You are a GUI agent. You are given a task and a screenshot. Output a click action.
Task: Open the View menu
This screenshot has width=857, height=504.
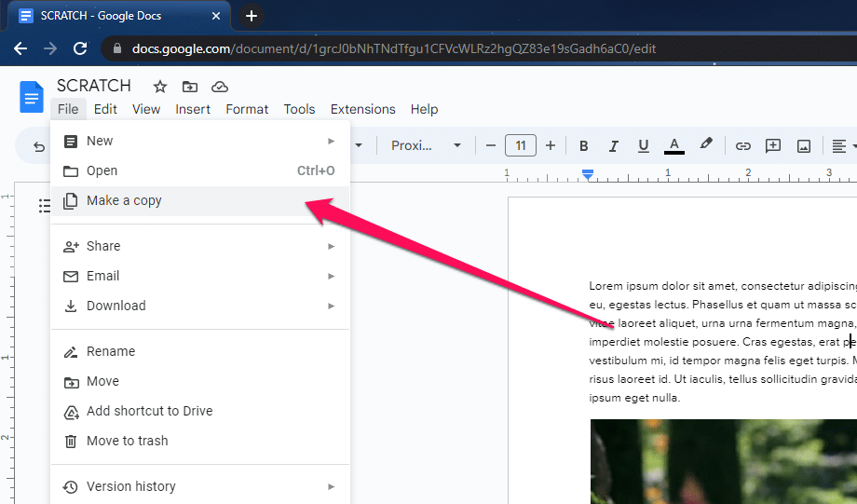tap(146, 109)
